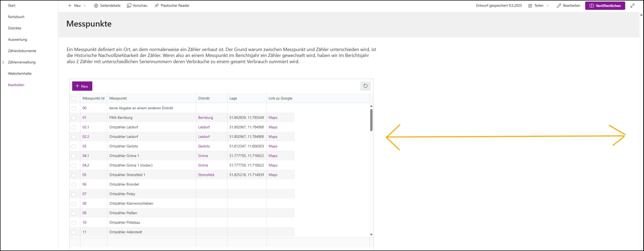The image size is (644, 251).
Task: Toggle the select-all checkbox in the table header
Action: tap(74, 99)
